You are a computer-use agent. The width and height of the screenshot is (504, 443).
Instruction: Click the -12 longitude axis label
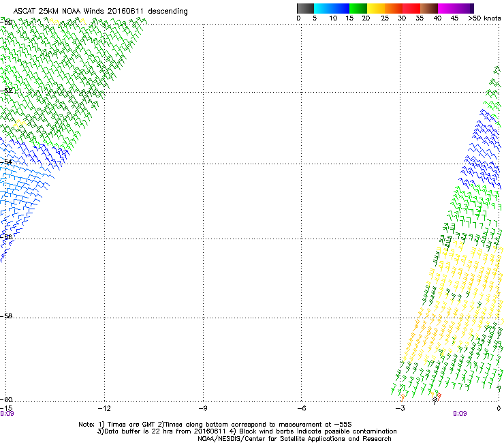(104, 408)
